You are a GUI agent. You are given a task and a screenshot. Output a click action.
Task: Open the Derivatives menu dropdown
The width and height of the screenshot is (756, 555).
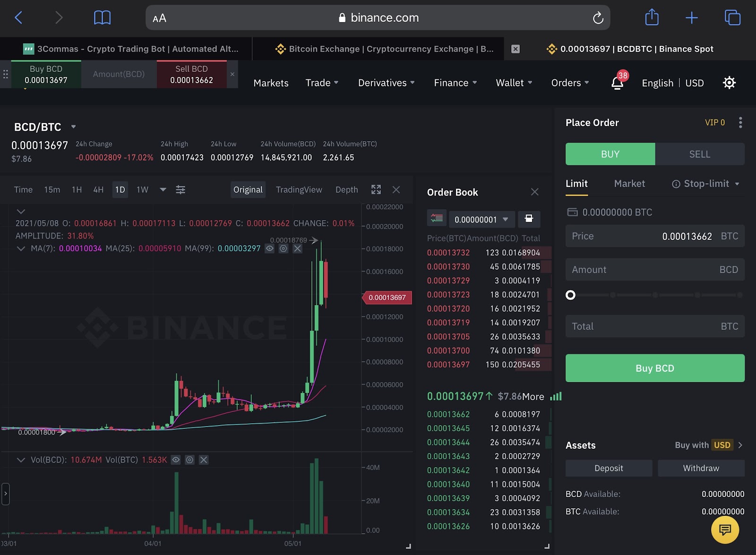click(x=386, y=83)
